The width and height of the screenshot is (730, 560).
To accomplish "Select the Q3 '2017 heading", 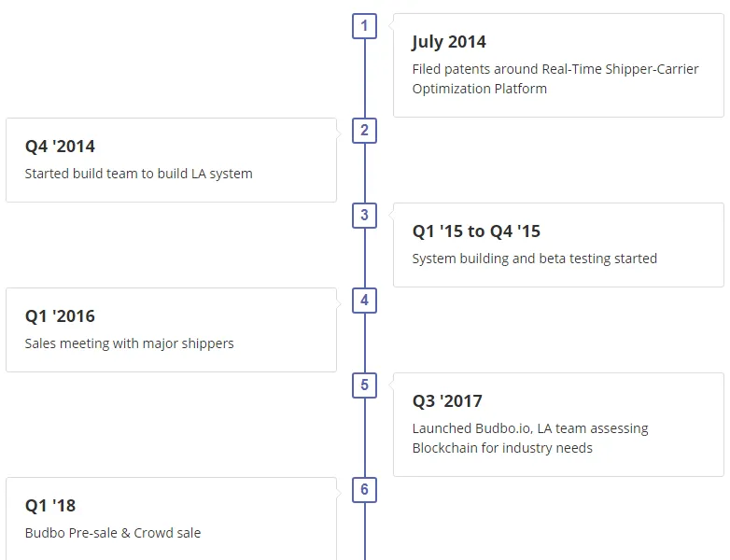I will (447, 401).
